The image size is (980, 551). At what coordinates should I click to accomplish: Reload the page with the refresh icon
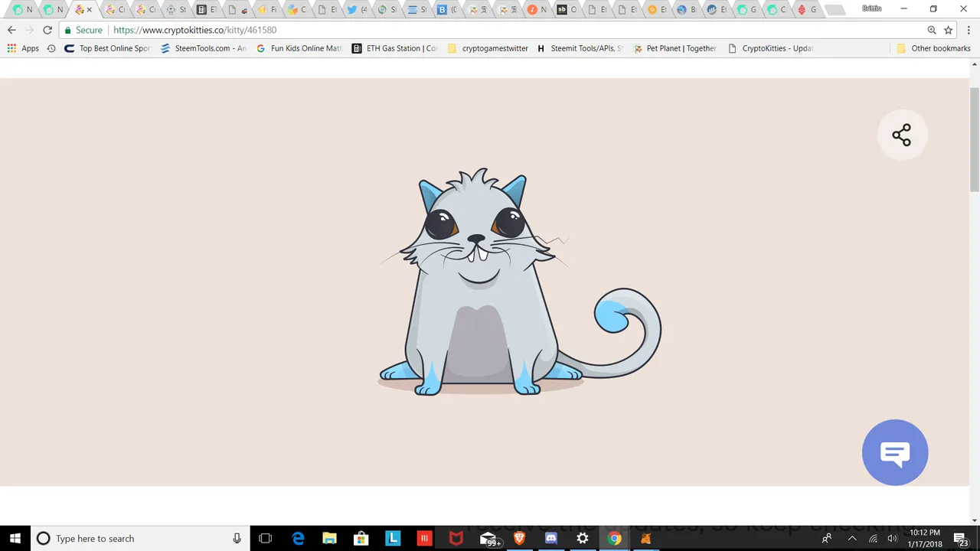(47, 30)
